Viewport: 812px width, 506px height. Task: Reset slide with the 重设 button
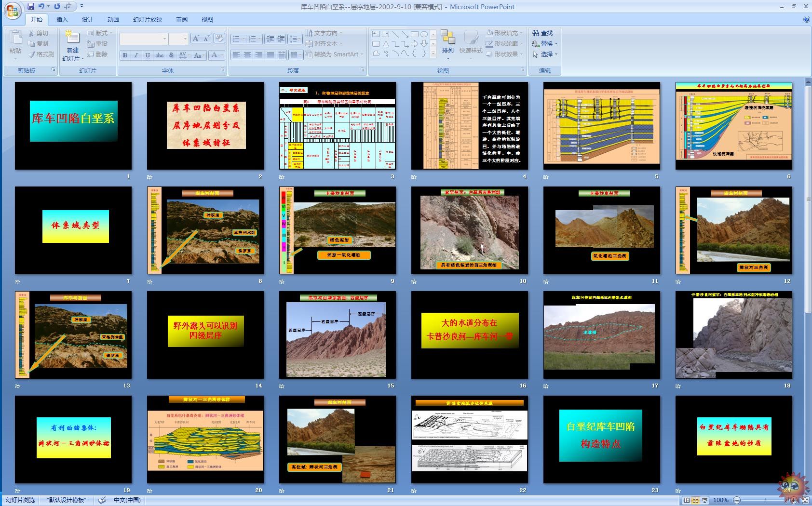97,44
